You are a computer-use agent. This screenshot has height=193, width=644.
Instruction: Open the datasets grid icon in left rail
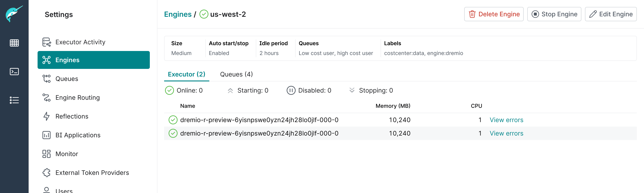pos(14,43)
